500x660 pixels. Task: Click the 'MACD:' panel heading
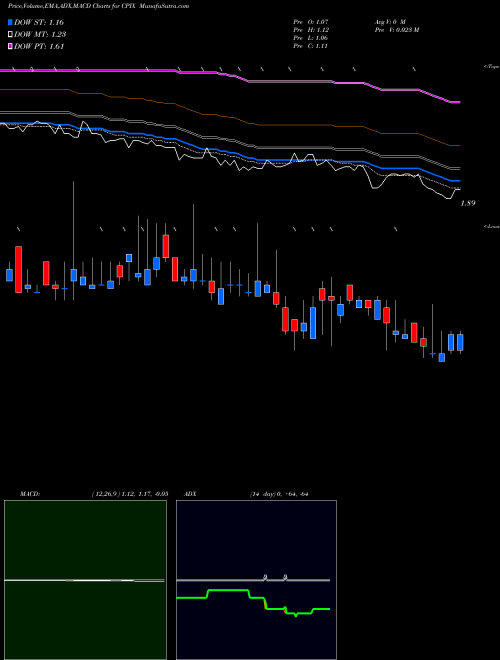pos(29,494)
